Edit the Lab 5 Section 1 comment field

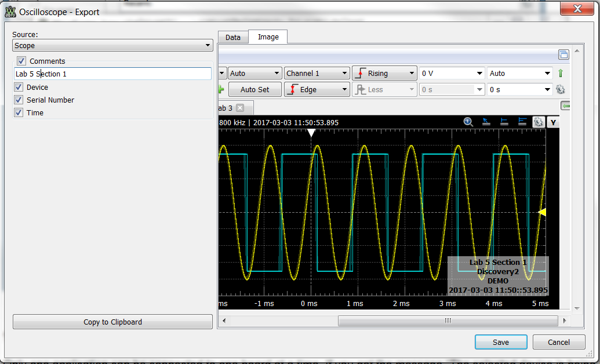[x=112, y=74]
